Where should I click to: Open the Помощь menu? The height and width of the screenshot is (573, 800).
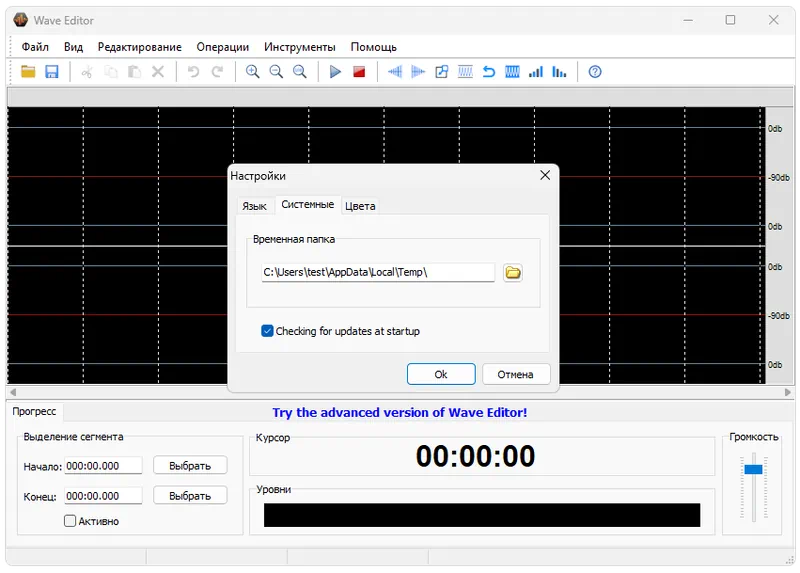coord(373,47)
